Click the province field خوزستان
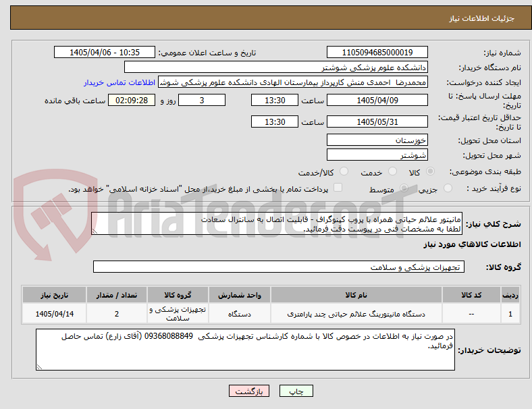The image size is (532, 409). coord(377,140)
